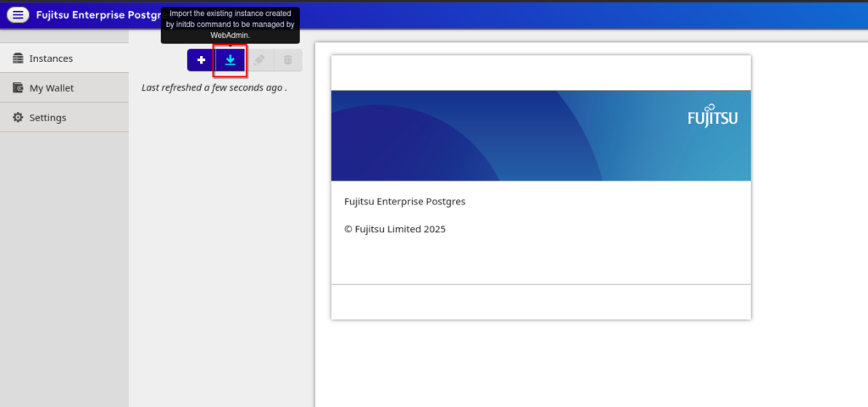Viewport: 868px width, 407px height.
Task: Click the trash delete instance icon
Action: click(288, 60)
